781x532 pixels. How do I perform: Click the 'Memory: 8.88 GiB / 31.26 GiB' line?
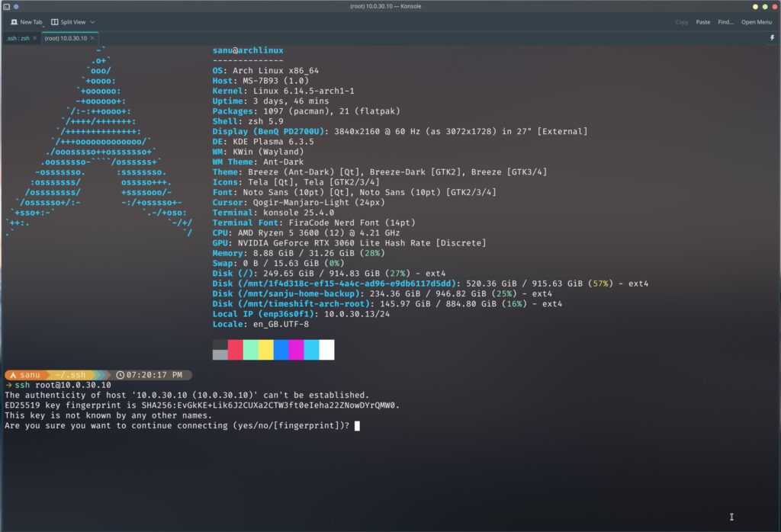[298, 253]
